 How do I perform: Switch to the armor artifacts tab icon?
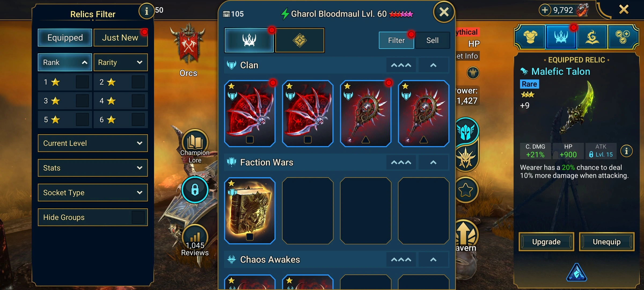coord(530,37)
